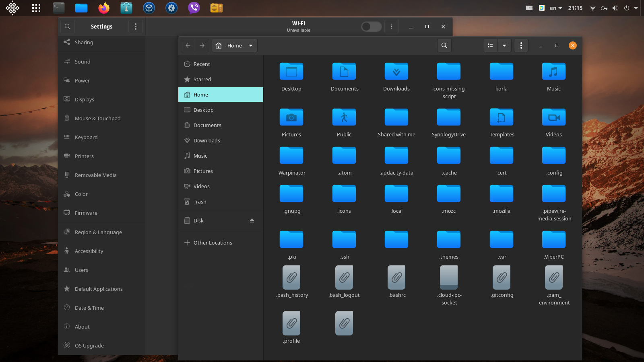Image resolution: width=644 pixels, height=362 pixels.
Task: Open the Wi-Fi panel options menu
Action: (x=392, y=27)
